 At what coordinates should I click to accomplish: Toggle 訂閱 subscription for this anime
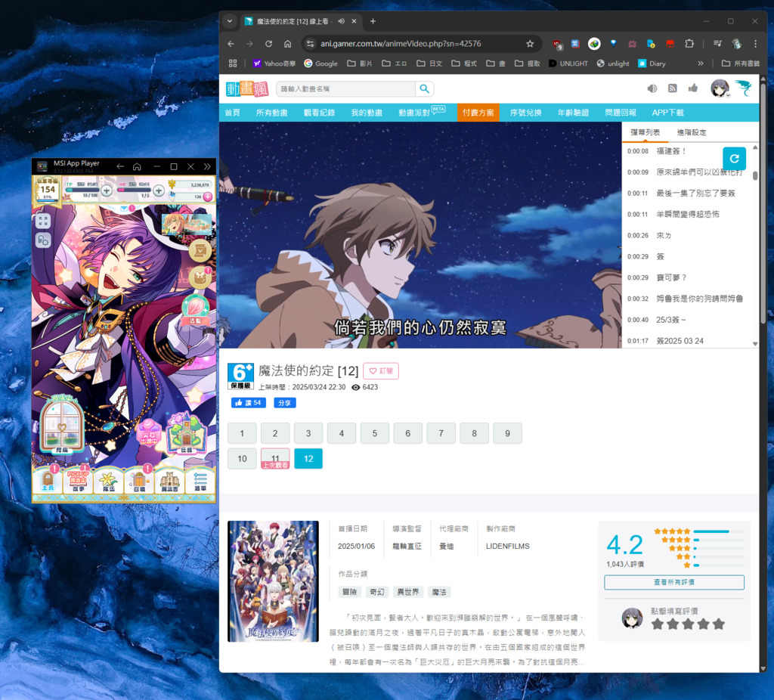(381, 371)
